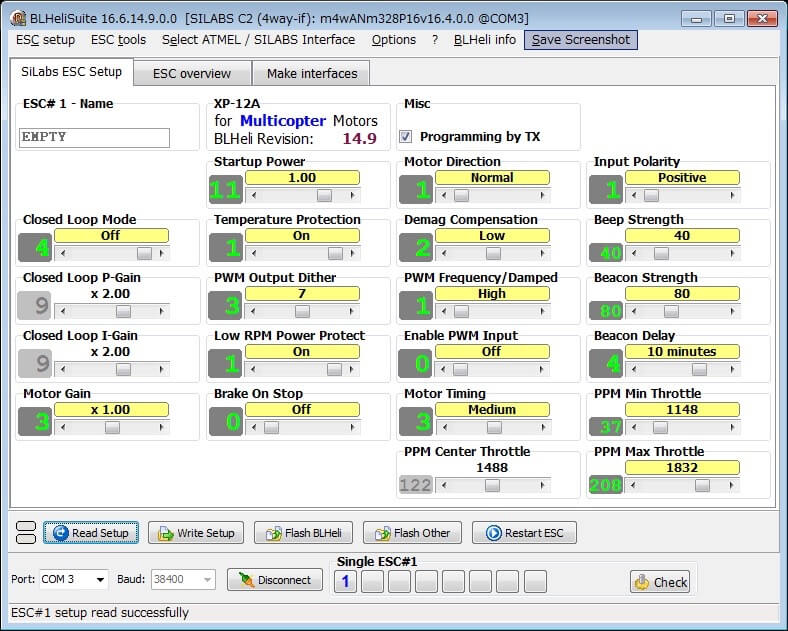Screen dimensions: 788x631
Task: Click the PPM Center Throttle slider thumb
Action: click(492, 485)
